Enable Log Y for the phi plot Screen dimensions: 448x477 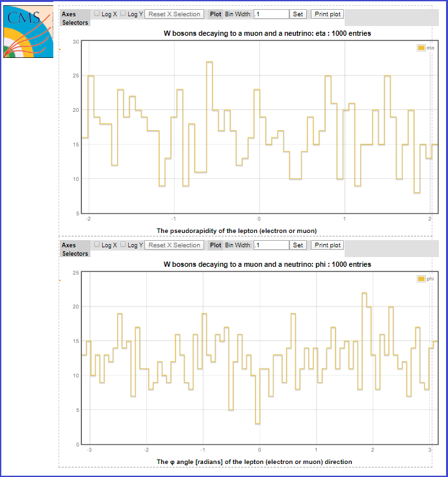123,245
